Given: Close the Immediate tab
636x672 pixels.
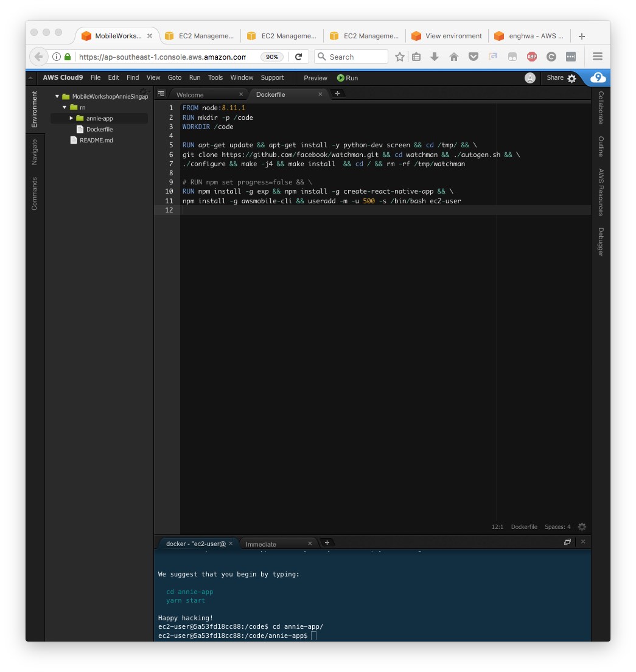Looking at the screenshot, I should [x=310, y=544].
